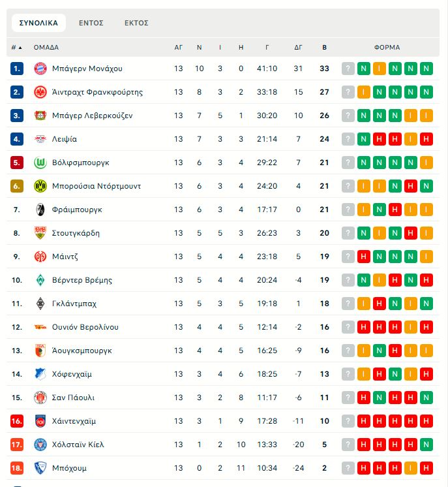Image resolution: width=448 pixels, height=487 pixels.
Task: Click Bayern's gray question-mark form badge
Action: coord(348,69)
